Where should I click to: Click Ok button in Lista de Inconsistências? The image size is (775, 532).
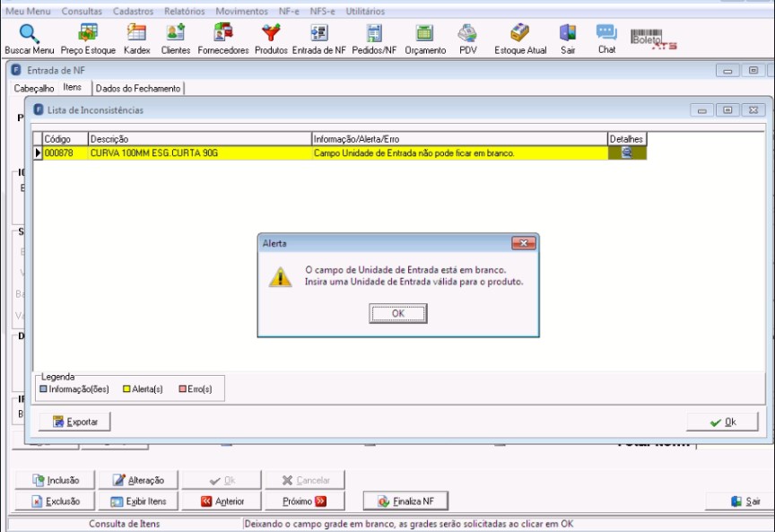tap(722, 423)
